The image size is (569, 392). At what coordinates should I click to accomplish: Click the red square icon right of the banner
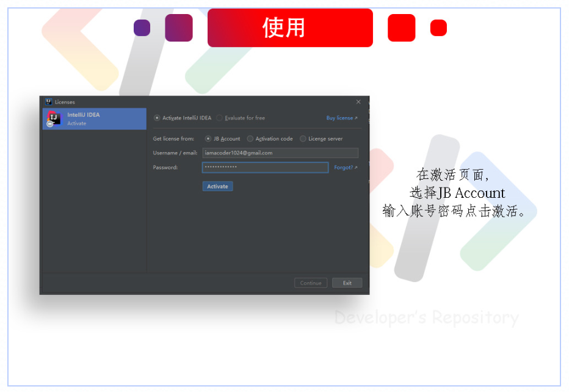pyautogui.click(x=401, y=27)
